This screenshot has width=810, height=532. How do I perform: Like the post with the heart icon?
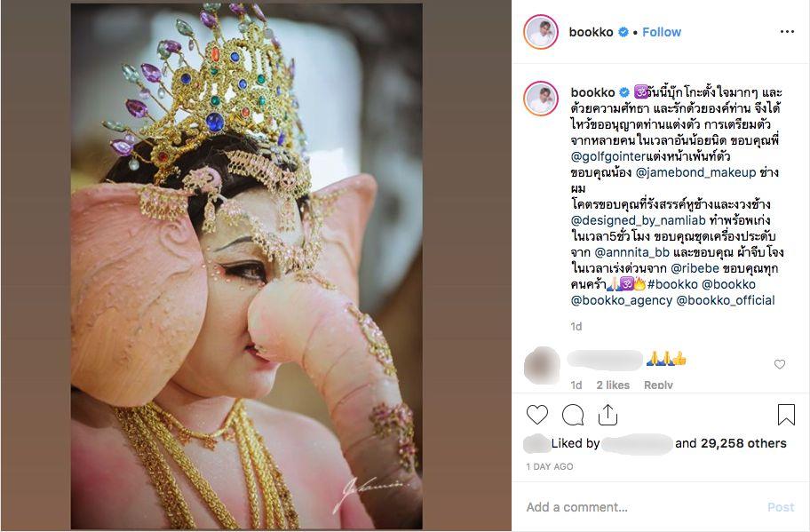tap(537, 415)
